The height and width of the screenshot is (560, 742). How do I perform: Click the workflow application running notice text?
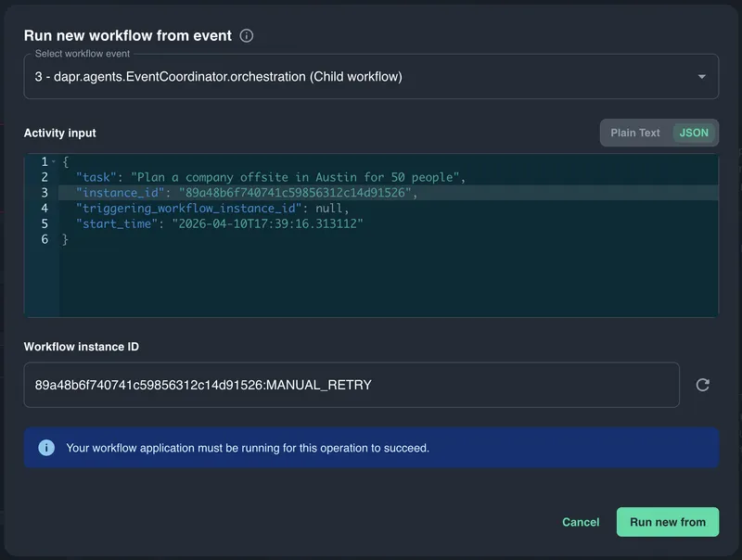click(x=248, y=448)
